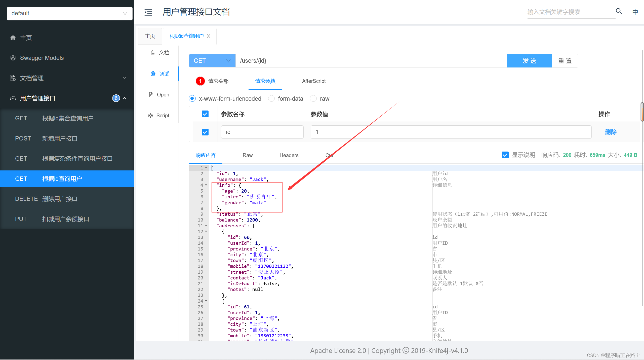Switch language via the 中 icon
This screenshot has height=360, width=644.
[x=635, y=12]
